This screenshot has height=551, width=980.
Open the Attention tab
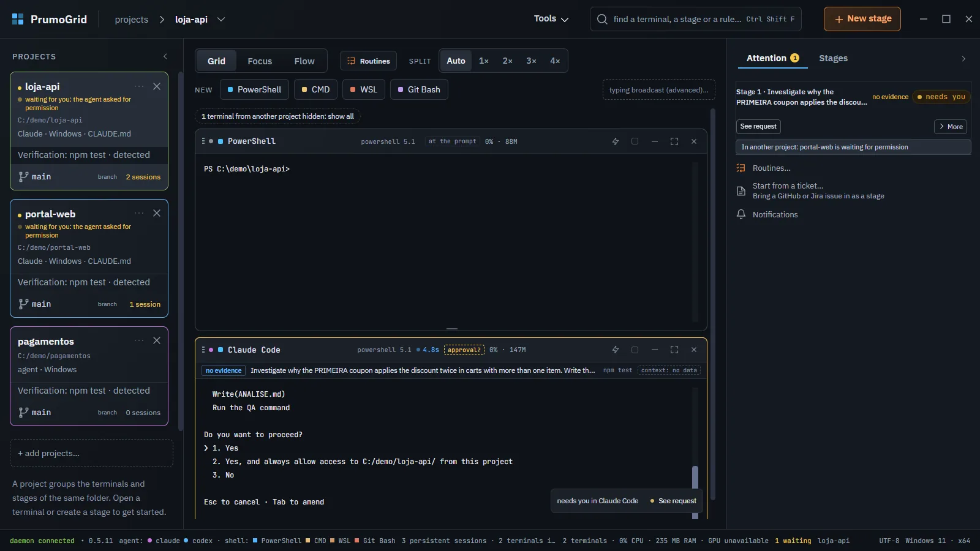tap(772, 58)
